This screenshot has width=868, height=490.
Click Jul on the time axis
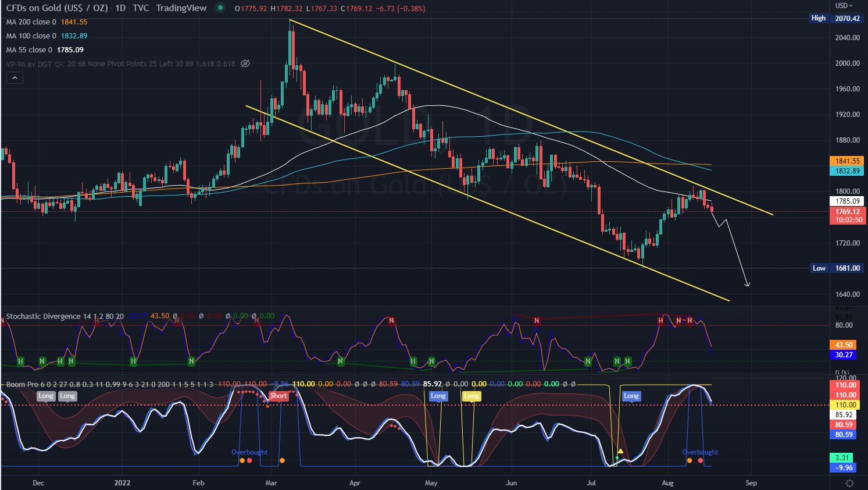[591, 483]
